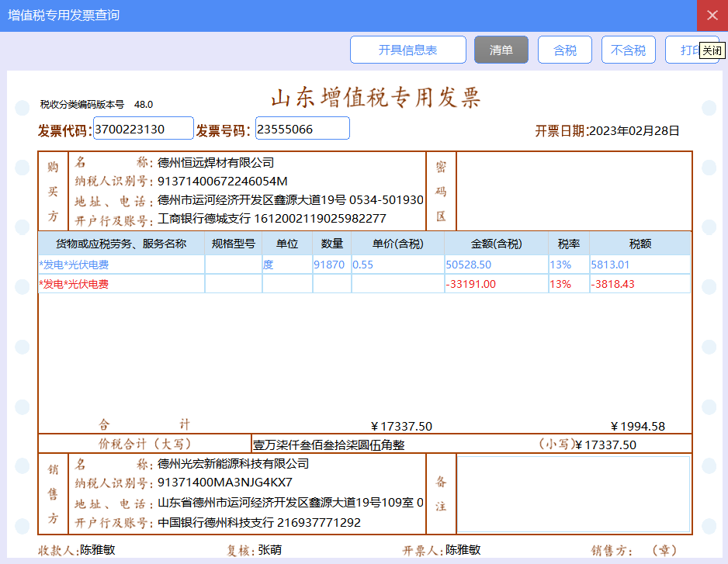Click the 金额(含税) column header
728x564 pixels.
pos(496,244)
